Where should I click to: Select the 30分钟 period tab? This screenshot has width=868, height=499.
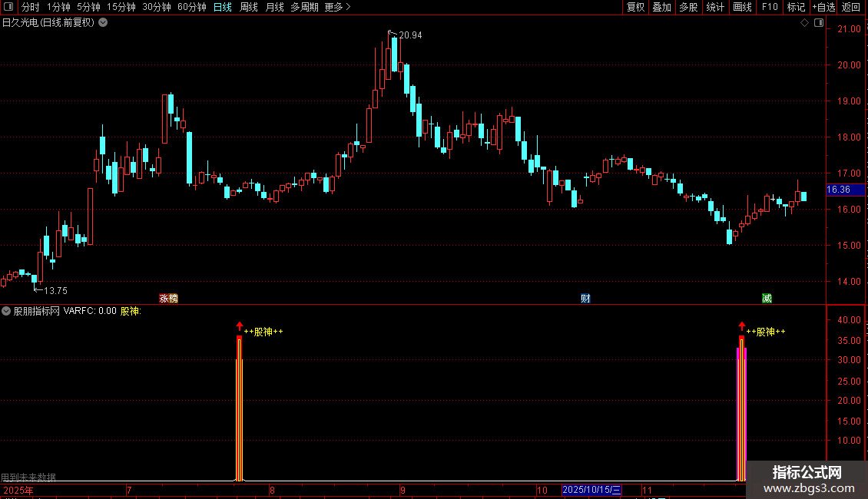(x=156, y=7)
